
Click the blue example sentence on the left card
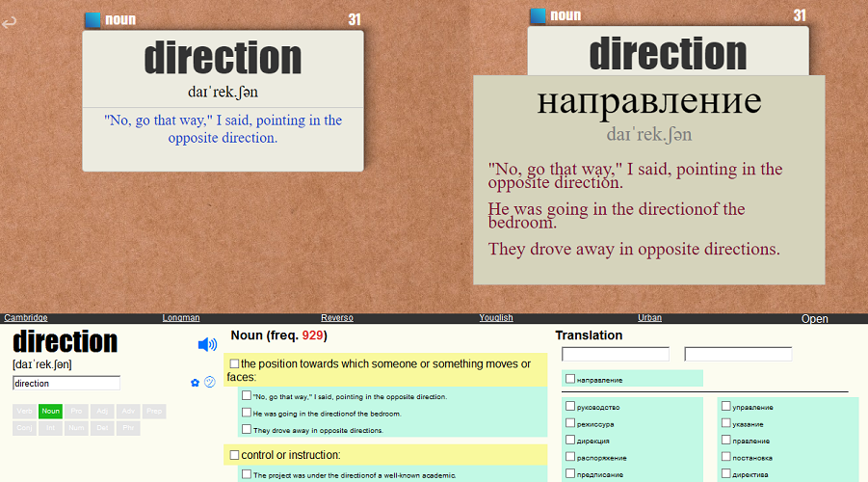tap(224, 128)
